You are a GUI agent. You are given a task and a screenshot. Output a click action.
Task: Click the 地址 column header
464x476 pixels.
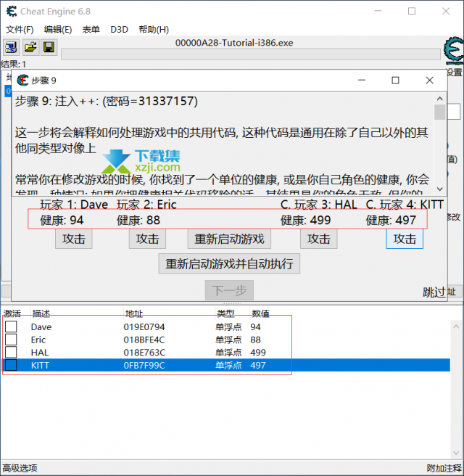pos(134,313)
